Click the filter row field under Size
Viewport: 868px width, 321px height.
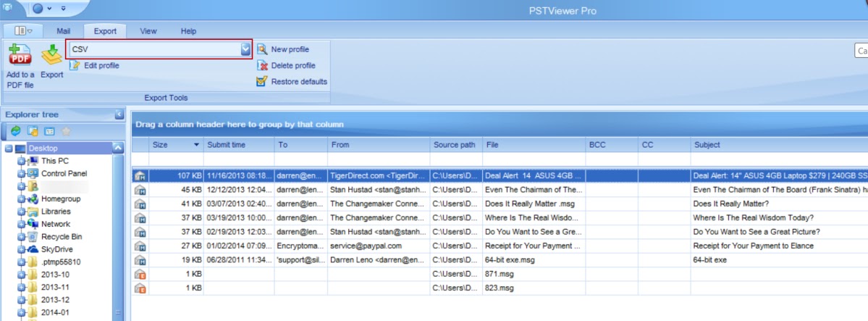pyautogui.click(x=176, y=159)
